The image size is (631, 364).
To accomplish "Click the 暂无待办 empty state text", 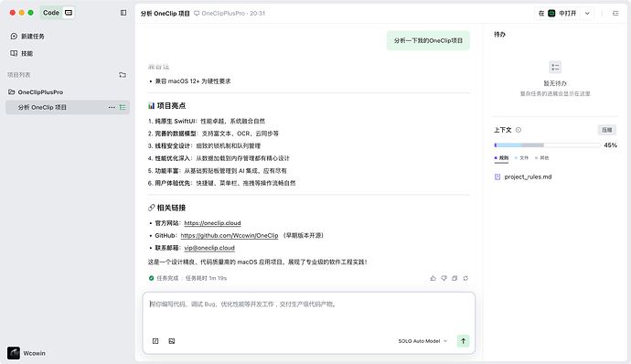I will click(555, 83).
